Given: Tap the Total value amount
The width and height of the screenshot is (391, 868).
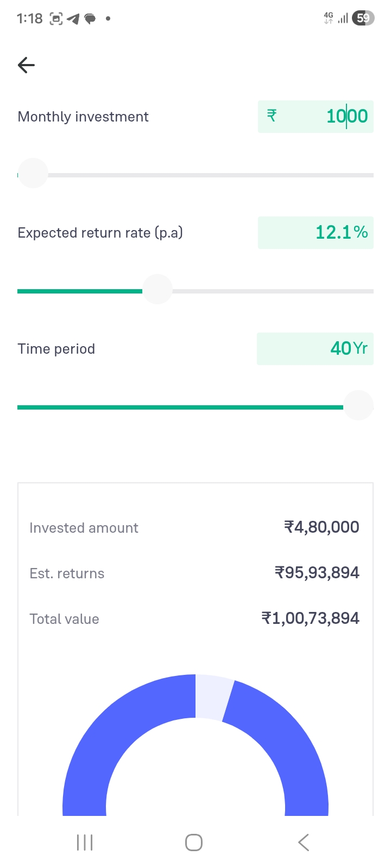Looking at the screenshot, I should [310, 618].
